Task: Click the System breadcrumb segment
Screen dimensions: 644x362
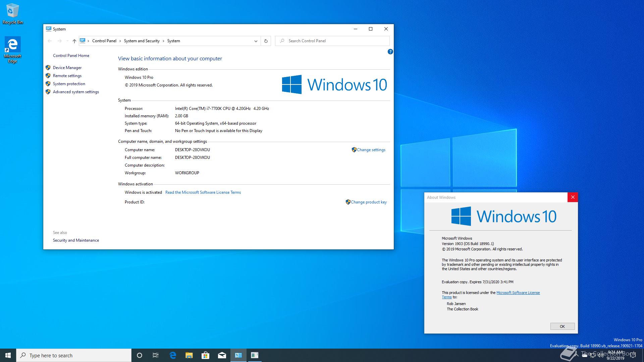Action: coord(173,41)
